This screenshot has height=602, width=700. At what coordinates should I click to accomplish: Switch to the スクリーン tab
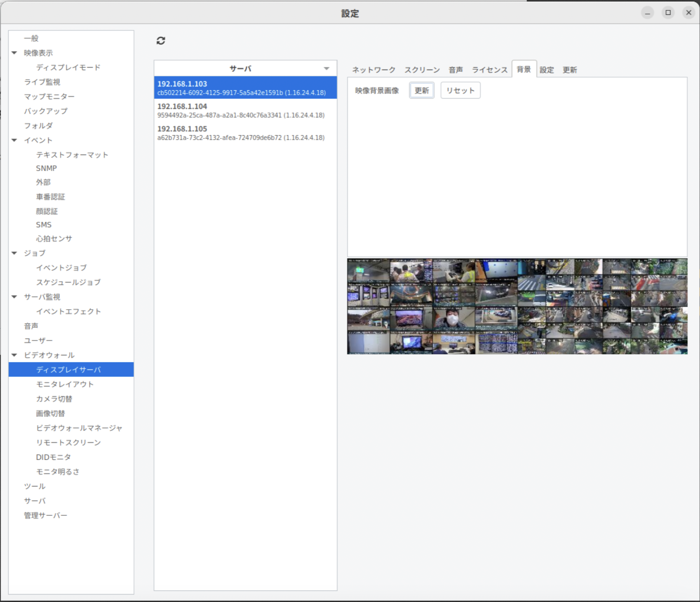(422, 70)
